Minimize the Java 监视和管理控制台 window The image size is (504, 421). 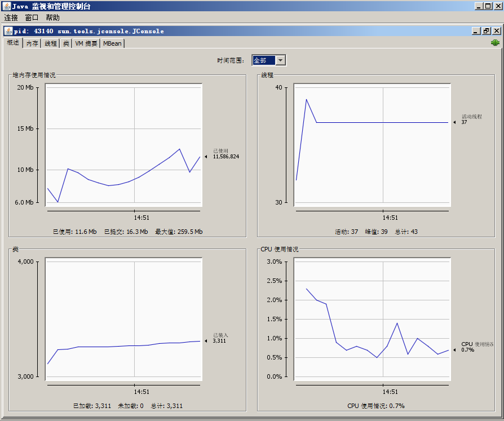(x=479, y=6)
